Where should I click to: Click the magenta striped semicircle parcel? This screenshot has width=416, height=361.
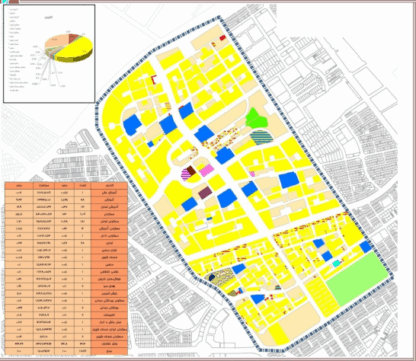(185, 175)
